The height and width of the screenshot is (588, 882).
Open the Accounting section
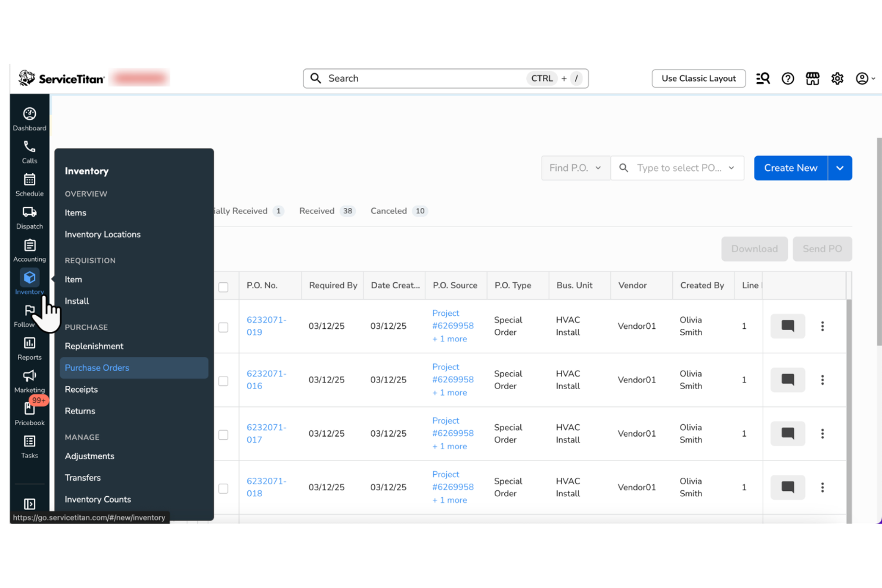(29, 249)
